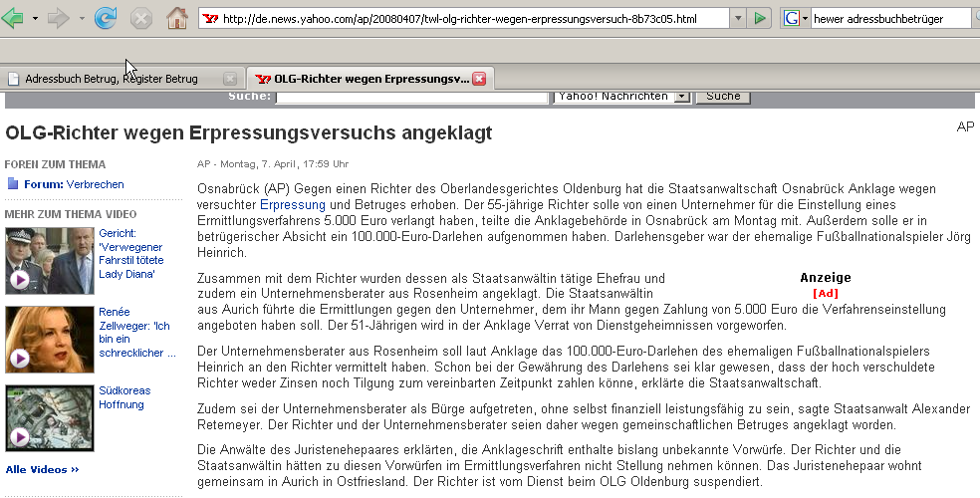Screen dimensions: 980x498
Task: Open the Lady Diana court video thumbnail
Action: click(x=50, y=261)
